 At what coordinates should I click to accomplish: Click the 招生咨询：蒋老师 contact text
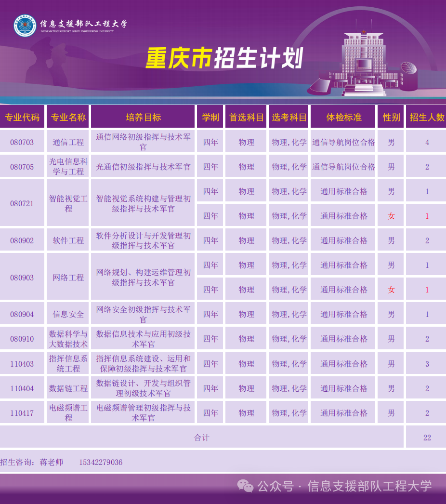coord(31,462)
